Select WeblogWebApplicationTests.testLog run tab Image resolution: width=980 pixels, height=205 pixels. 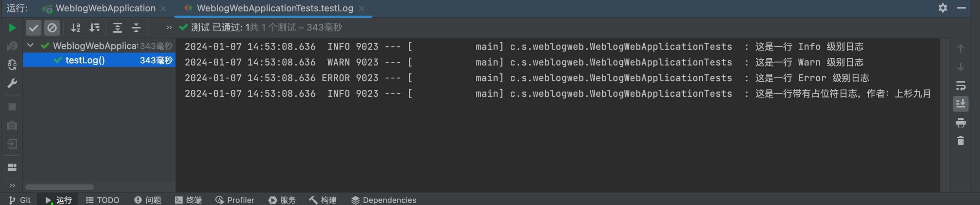pyautogui.click(x=274, y=8)
